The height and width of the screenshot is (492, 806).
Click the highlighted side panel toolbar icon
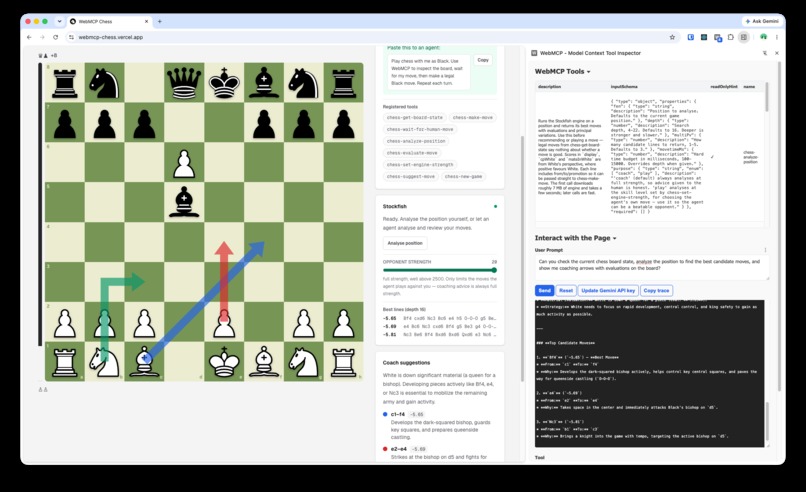(743, 37)
